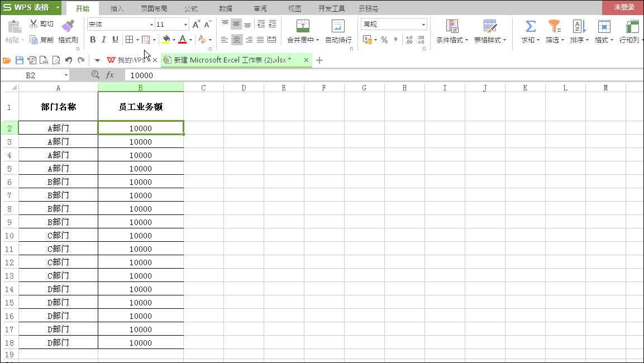The height and width of the screenshot is (363, 644).
Task: Open the number format box showing 常规
Action: 394,24
